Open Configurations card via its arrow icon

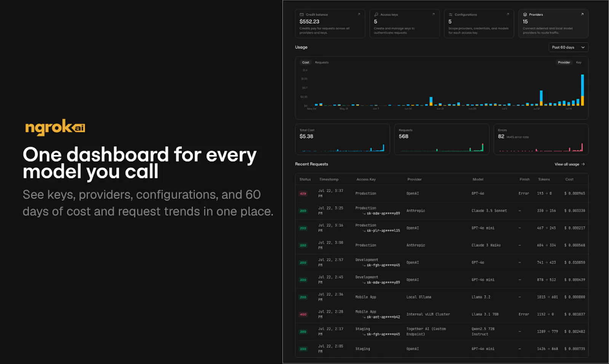pos(508,14)
